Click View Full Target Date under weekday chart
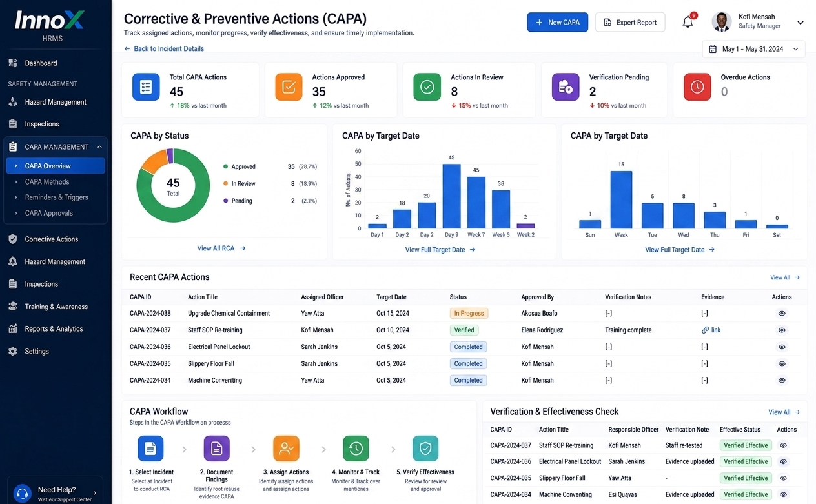The image size is (816, 504). tap(680, 250)
